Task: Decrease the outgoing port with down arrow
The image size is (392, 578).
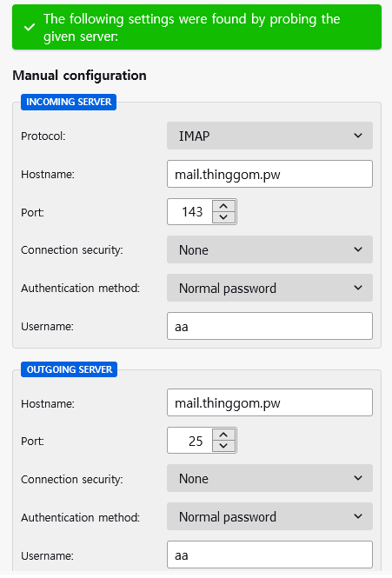Action: tap(223, 446)
